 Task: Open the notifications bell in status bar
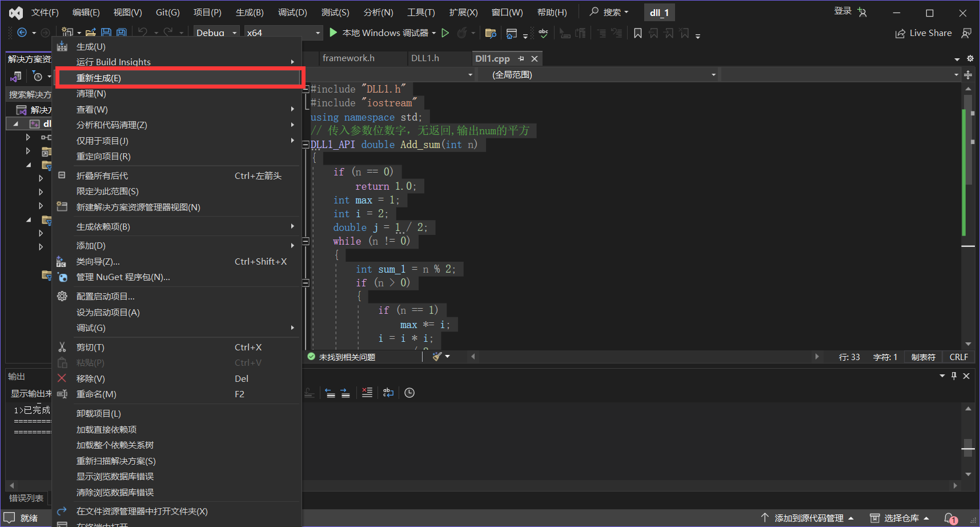coord(950,518)
